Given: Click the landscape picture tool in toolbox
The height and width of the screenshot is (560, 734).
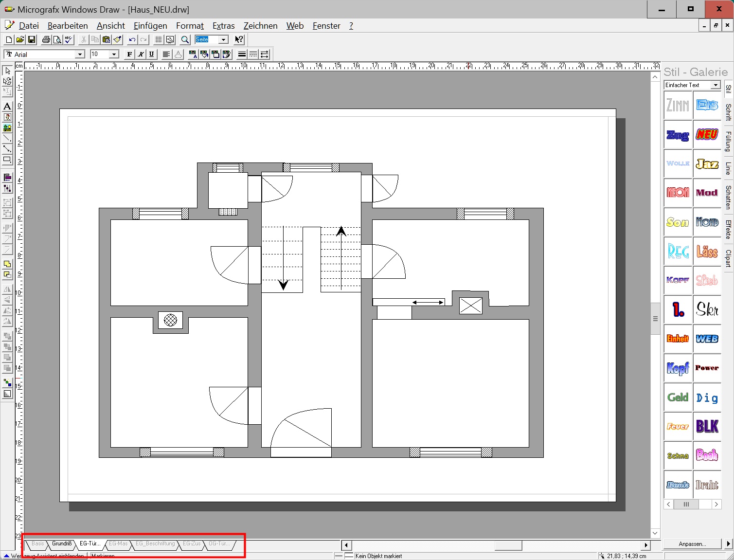Looking at the screenshot, I should [7, 128].
